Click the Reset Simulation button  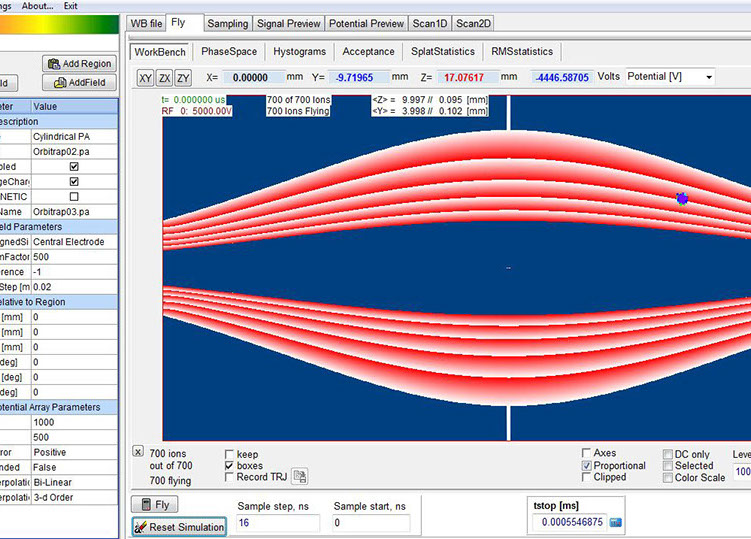(179, 526)
